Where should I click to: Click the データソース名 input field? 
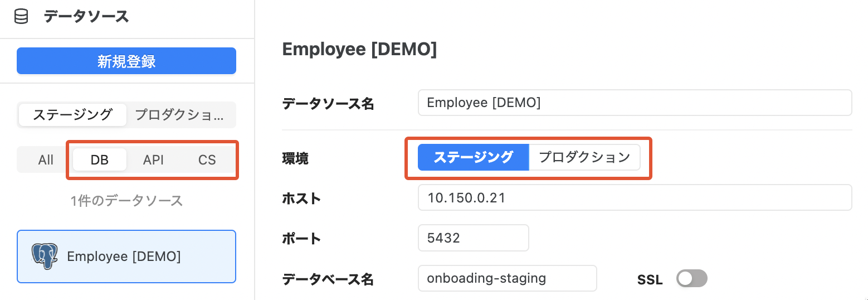(635, 103)
